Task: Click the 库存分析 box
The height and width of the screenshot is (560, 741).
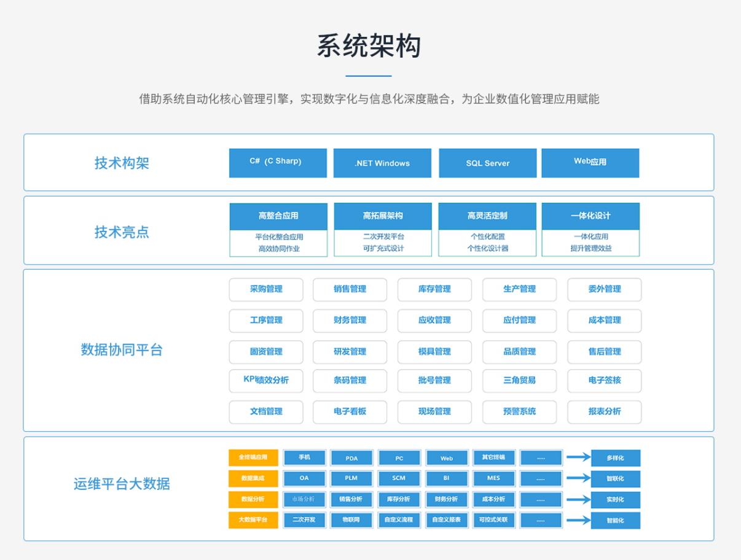Action: point(399,499)
